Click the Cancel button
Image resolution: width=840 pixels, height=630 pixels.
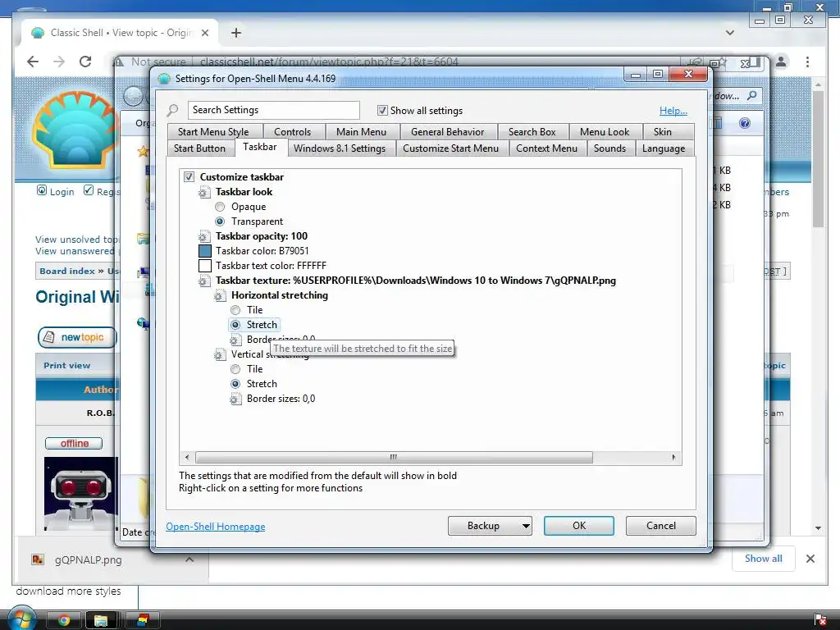661,526
